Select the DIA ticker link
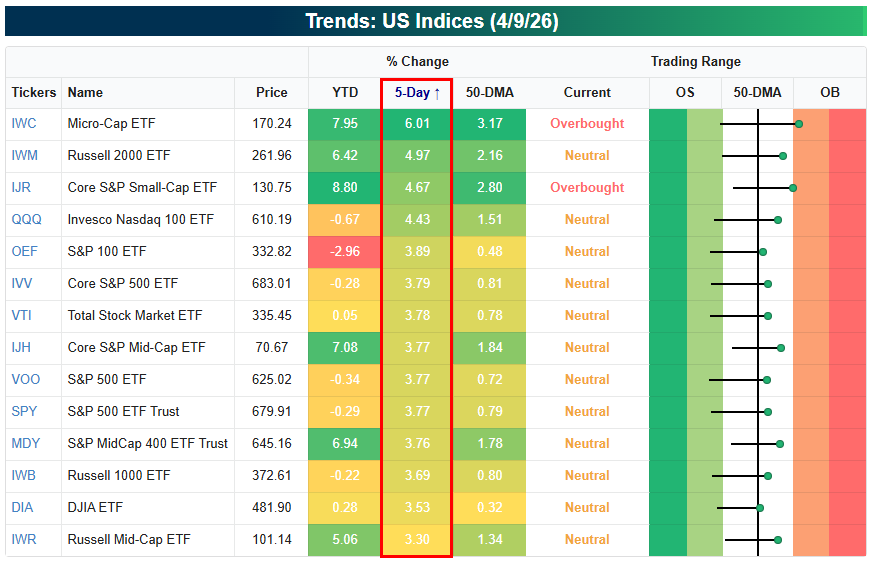The width and height of the screenshot is (870, 564). pos(22,508)
